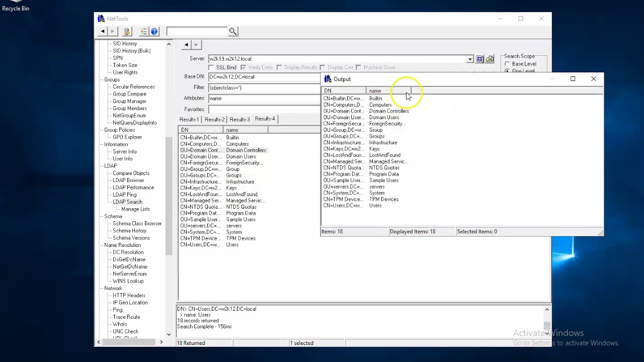
Task: Toggle the tree list view toolbar icon
Action: (x=144, y=31)
